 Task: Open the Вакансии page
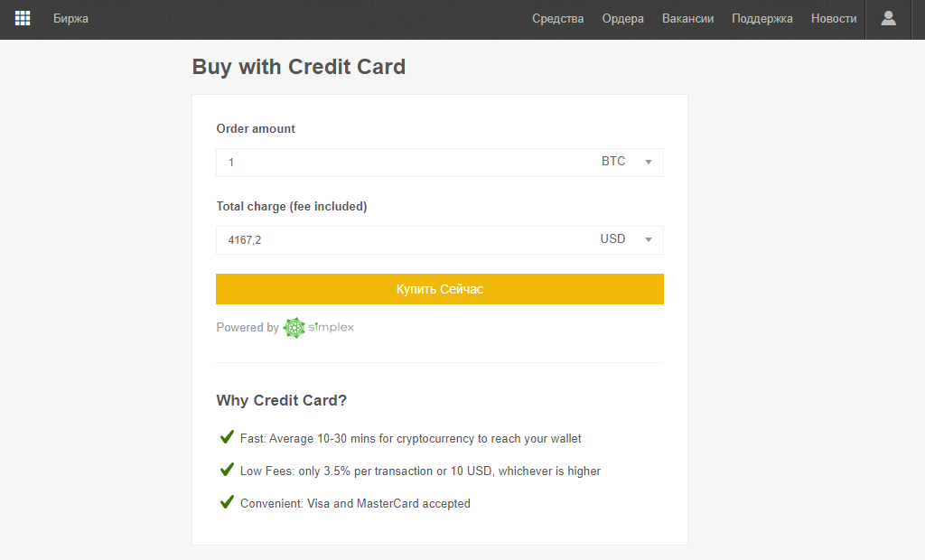tap(687, 19)
